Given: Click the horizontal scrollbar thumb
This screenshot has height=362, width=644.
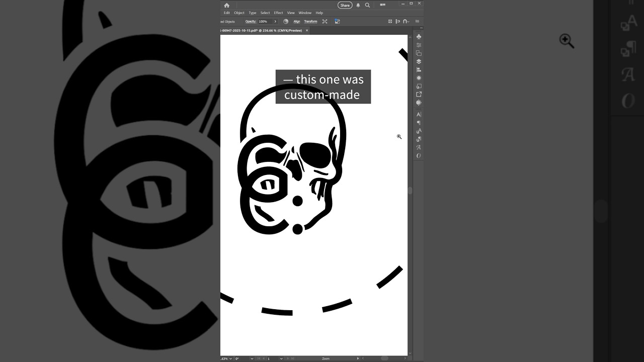Looking at the screenshot, I should tap(384, 358).
